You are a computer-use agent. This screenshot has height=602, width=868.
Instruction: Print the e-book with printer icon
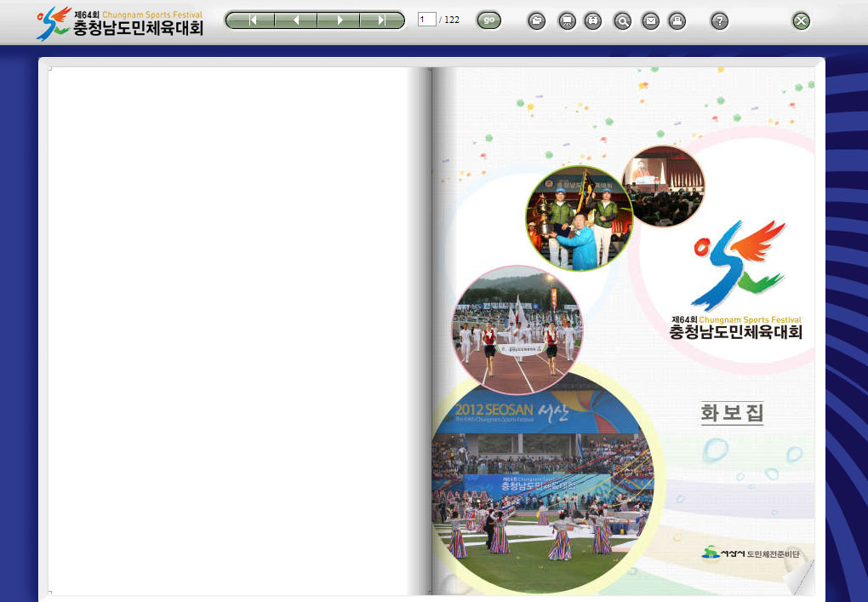click(x=677, y=21)
